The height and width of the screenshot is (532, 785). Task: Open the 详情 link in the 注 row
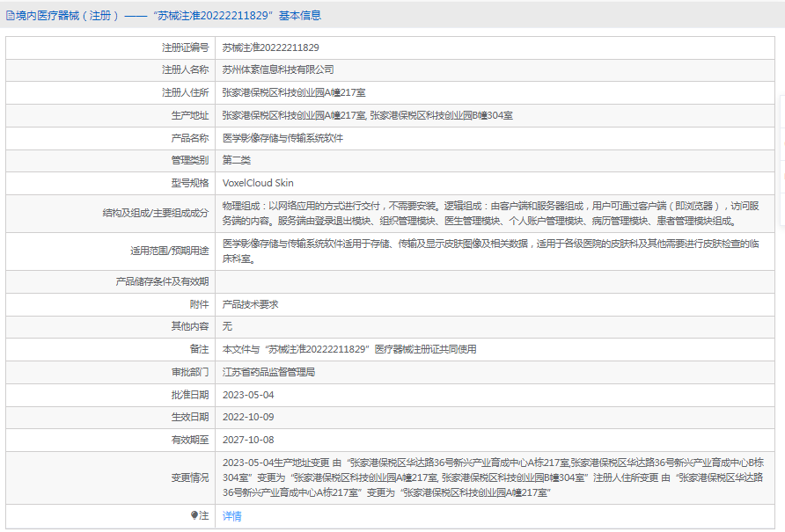[x=231, y=516]
